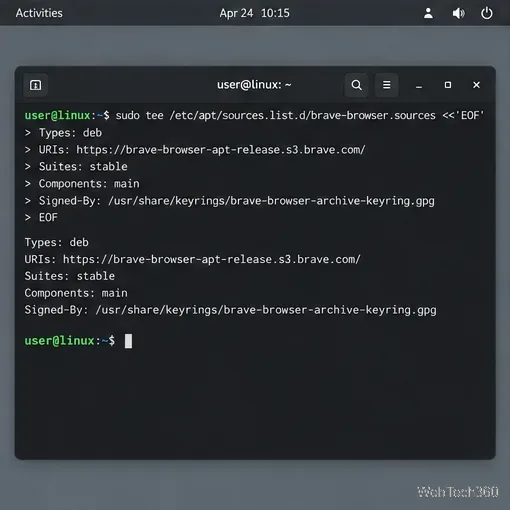Click the '> EOF' line

pyautogui.click(x=41, y=218)
